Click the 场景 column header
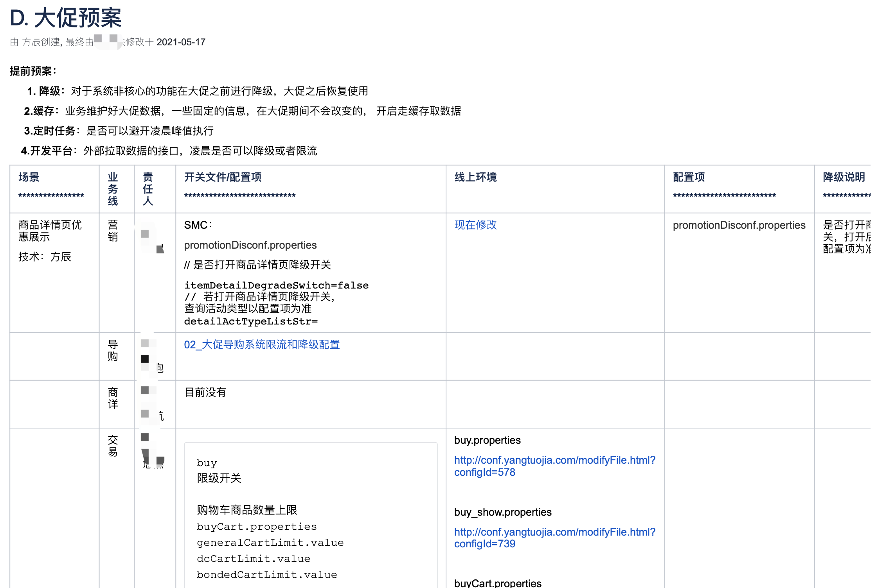The height and width of the screenshot is (588, 878). pyautogui.click(x=29, y=177)
